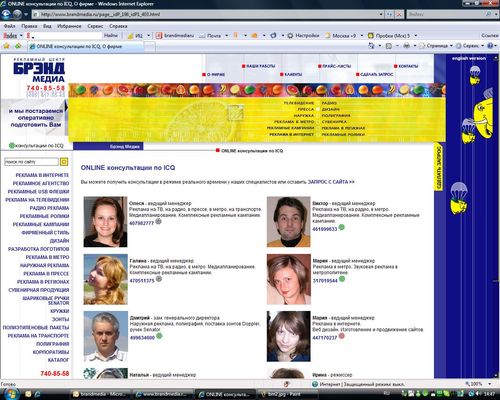Viewport: 500px width, 400px height.
Task: Open the Вид menu
Action: [x=47, y=26]
